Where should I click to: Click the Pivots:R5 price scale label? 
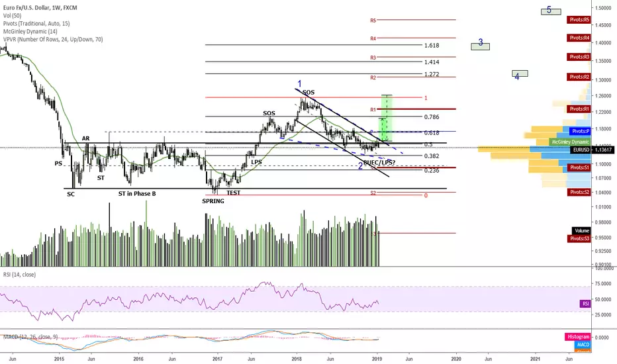[x=579, y=20]
